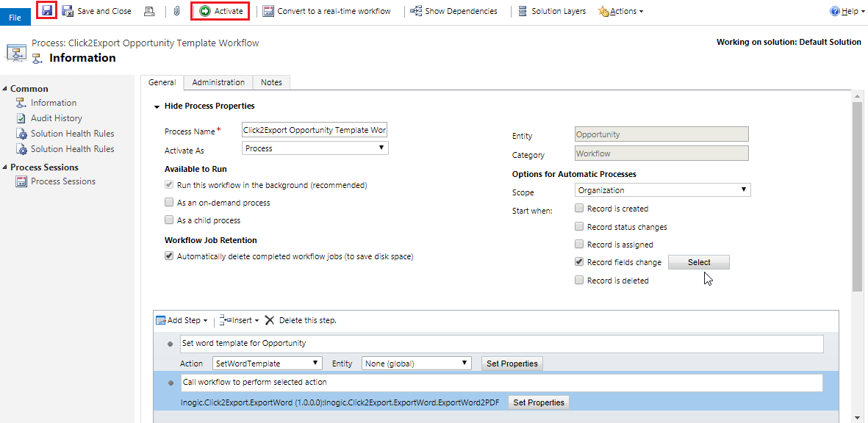Open the Action dropdown showing SetWordTemplate

pyautogui.click(x=268, y=364)
